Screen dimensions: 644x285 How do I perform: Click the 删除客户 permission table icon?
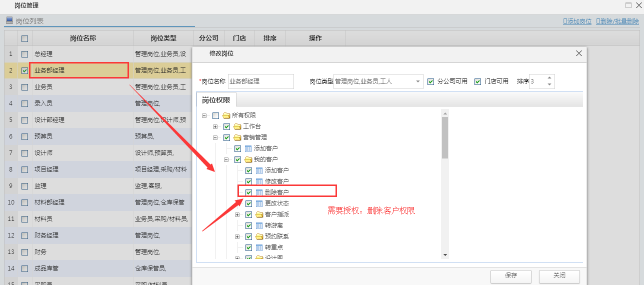pos(259,192)
